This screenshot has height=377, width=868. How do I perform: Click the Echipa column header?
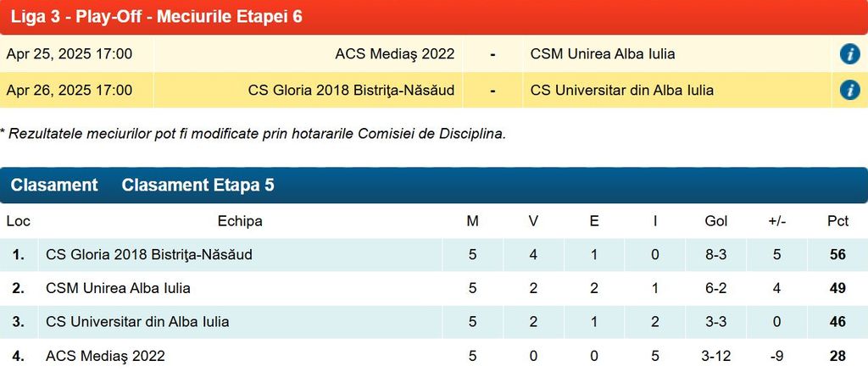pos(240,221)
